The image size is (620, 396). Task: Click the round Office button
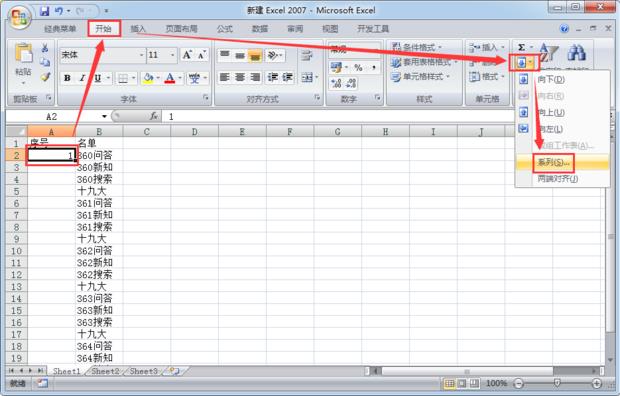(20, 18)
